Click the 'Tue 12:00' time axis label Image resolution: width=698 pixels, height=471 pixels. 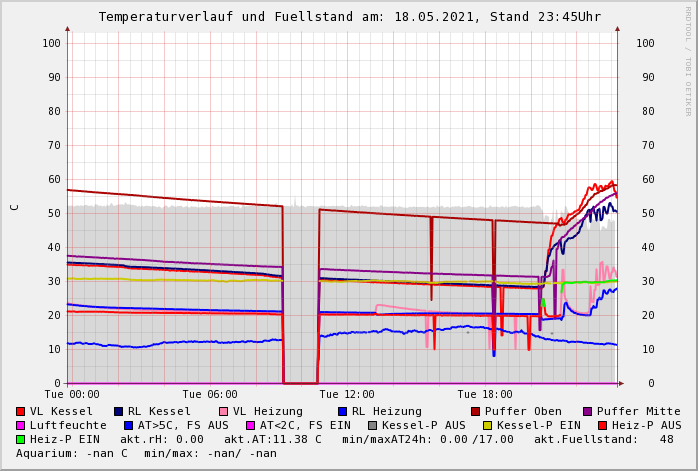click(347, 394)
